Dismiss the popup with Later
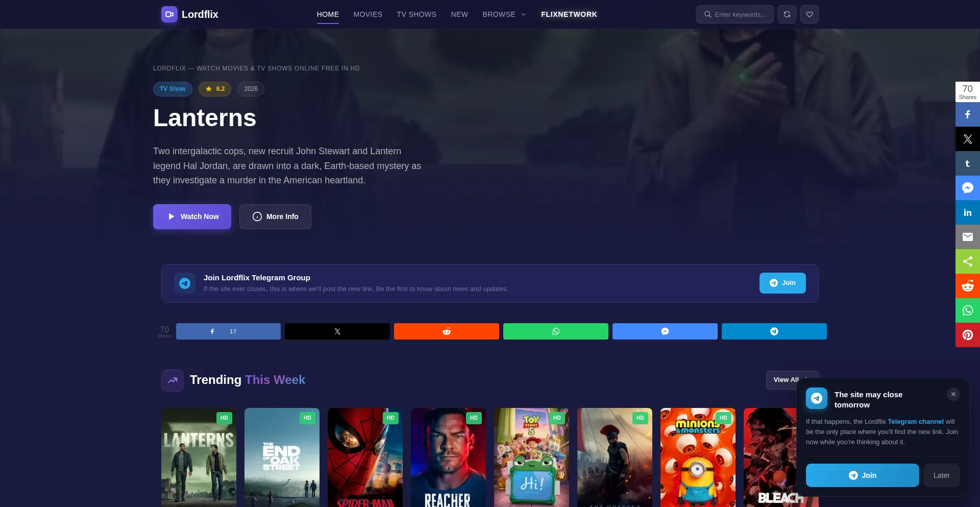The height and width of the screenshot is (507, 980). pyautogui.click(x=942, y=475)
